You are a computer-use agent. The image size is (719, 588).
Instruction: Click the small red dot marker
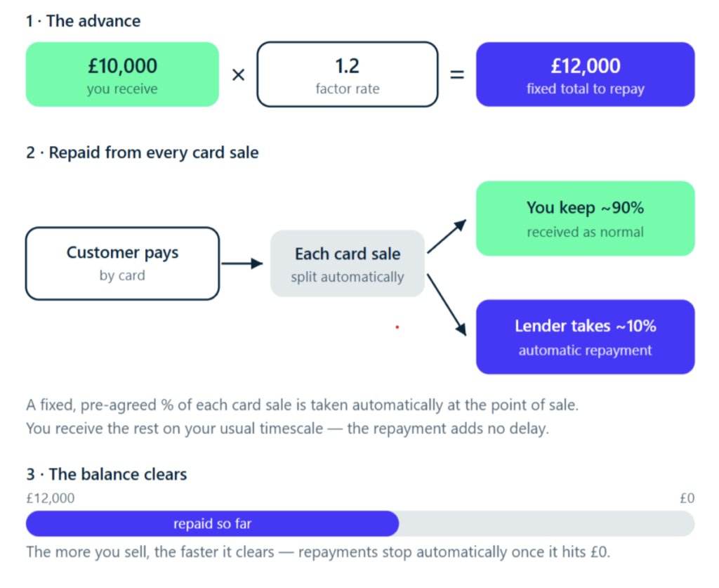click(x=397, y=327)
